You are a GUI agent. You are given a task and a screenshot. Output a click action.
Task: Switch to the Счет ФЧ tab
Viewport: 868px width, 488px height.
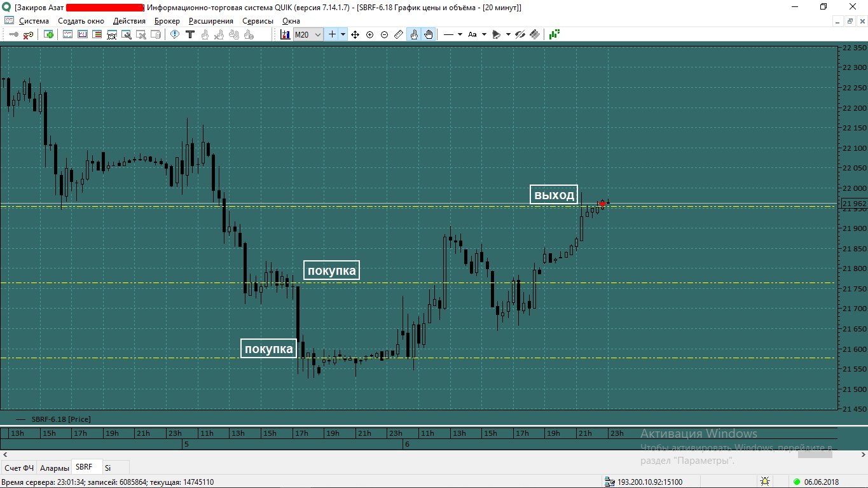pyautogui.click(x=19, y=468)
